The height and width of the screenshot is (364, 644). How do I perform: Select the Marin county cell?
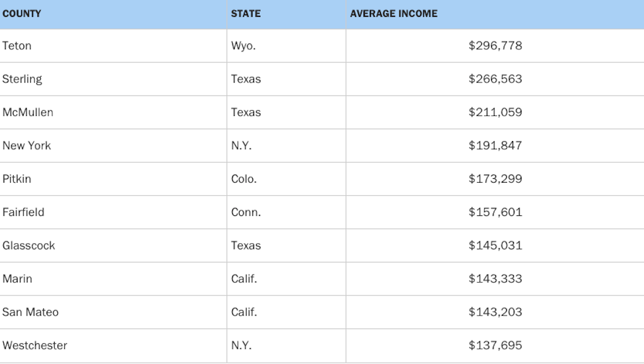(x=17, y=279)
